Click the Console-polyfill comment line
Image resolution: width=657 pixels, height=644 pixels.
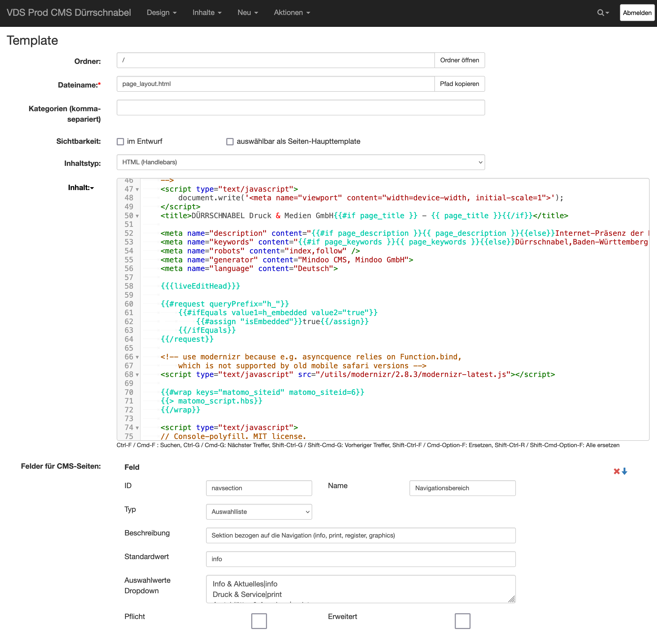[233, 437]
